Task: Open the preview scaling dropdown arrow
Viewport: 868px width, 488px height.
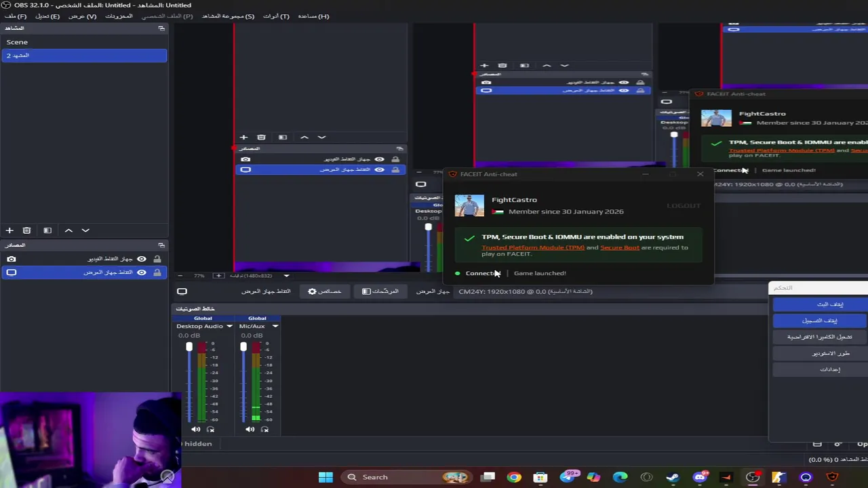Action: 286,276
